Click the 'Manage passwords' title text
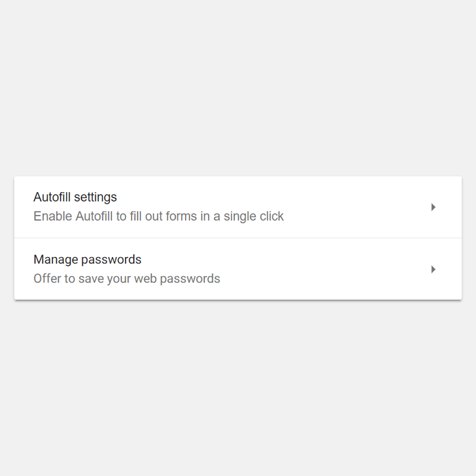The width and height of the screenshot is (476, 476). point(87,259)
